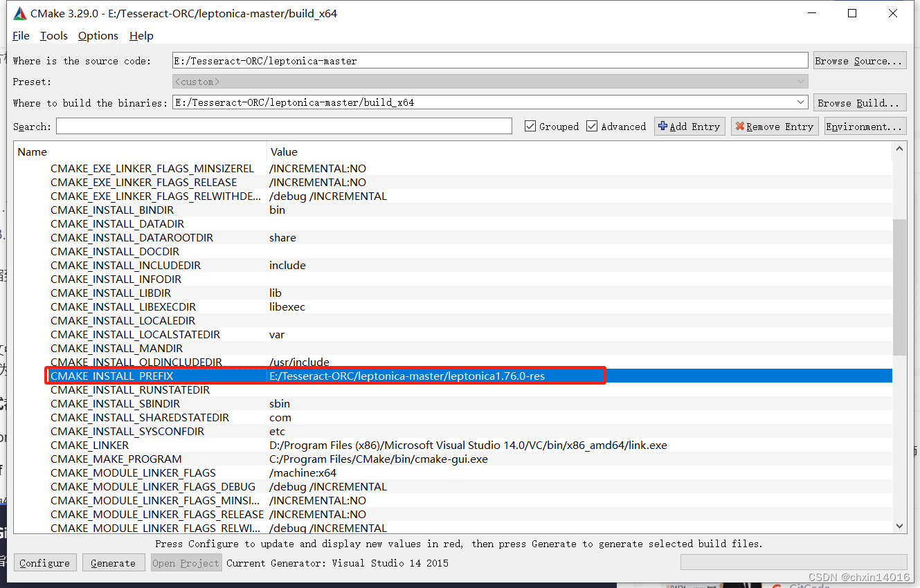Click the leptonica1.76.0-res install prefix value
This screenshot has width=920, height=588.
coord(407,376)
